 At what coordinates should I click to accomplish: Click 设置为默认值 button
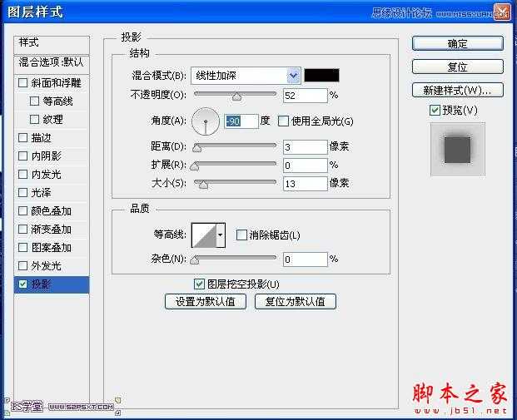point(206,301)
